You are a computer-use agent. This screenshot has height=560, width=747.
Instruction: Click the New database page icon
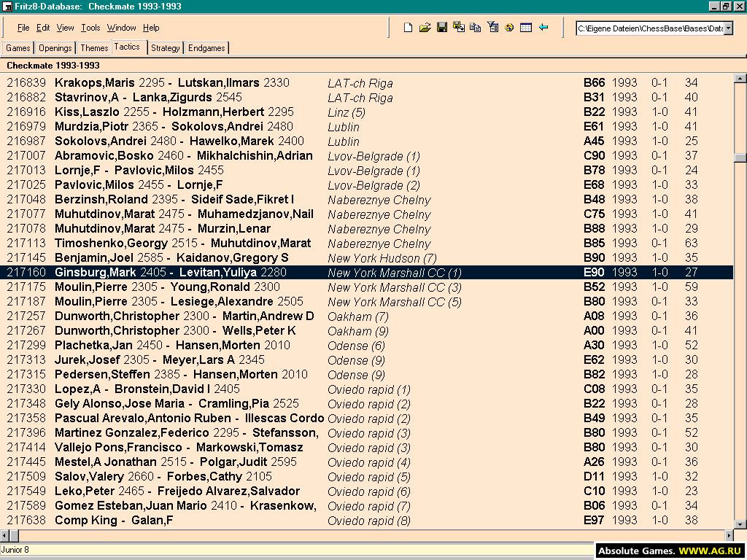point(409,28)
